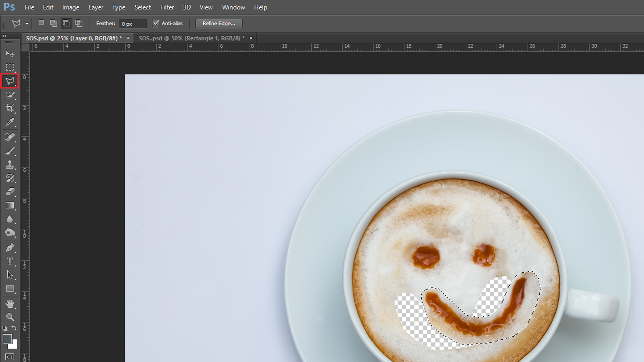Click the lasso tool preset icon in options bar
Viewport: 644px width, 362px height.
(x=16, y=23)
